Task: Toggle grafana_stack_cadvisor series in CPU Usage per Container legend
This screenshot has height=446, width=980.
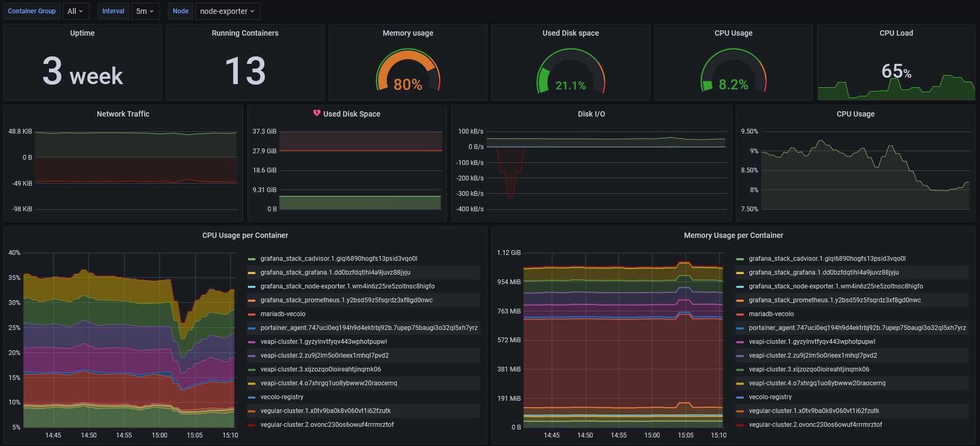Action: tap(339, 259)
